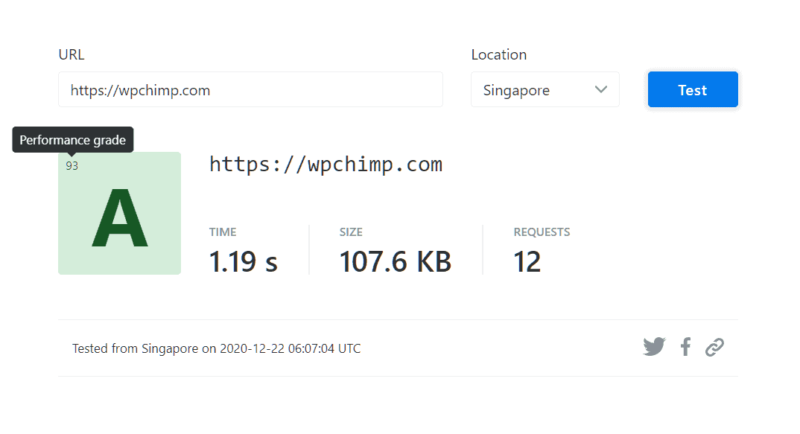
Task: Click the REQUESTS label
Action: click(x=542, y=232)
